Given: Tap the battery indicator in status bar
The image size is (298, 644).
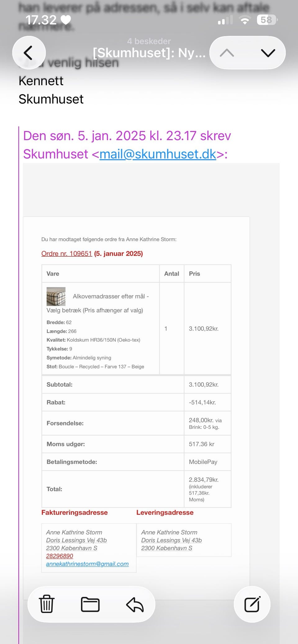Looking at the screenshot, I should [x=267, y=20].
